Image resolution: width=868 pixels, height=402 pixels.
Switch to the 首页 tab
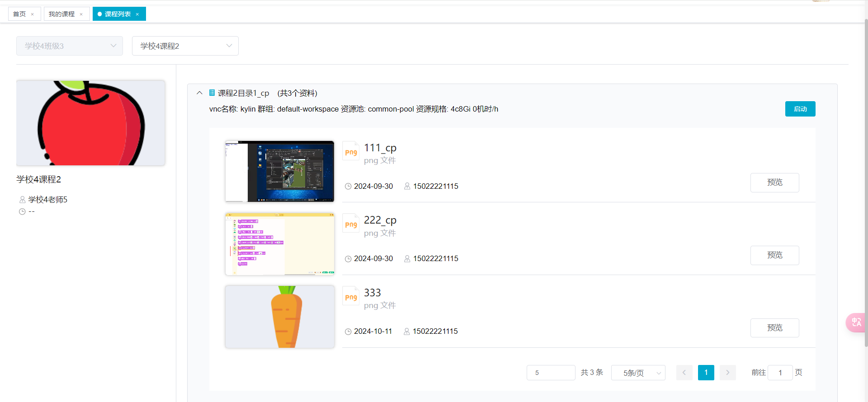click(19, 14)
